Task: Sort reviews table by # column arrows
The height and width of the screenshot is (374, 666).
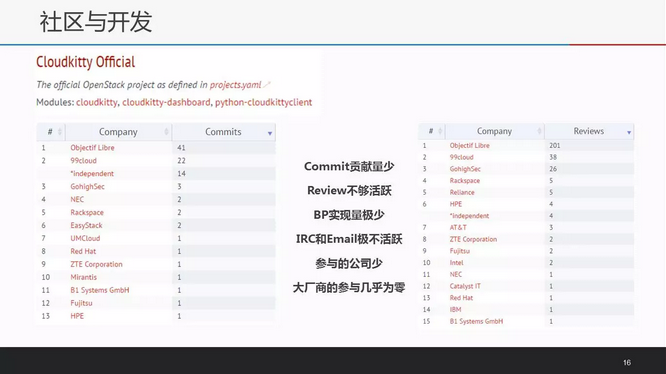Action: pos(440,131)
